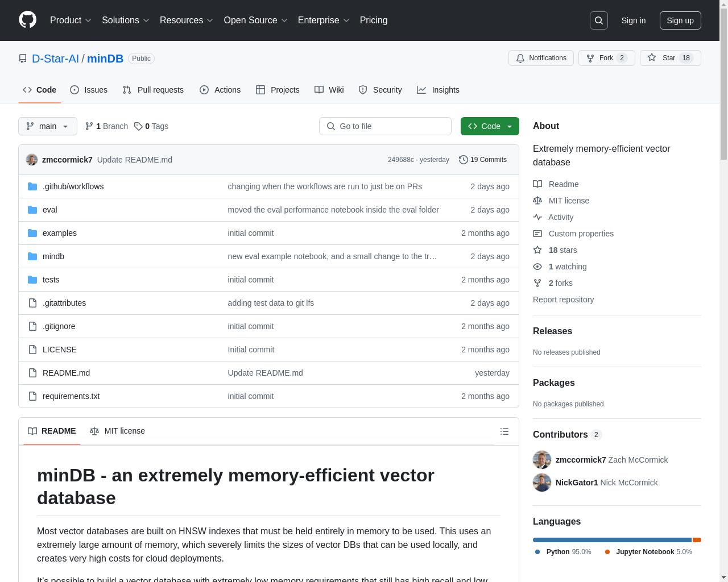Open zmccormick7 avatar in Contributors
The width and height of the screenshot is (728, 582).
(x=542, y=460)
